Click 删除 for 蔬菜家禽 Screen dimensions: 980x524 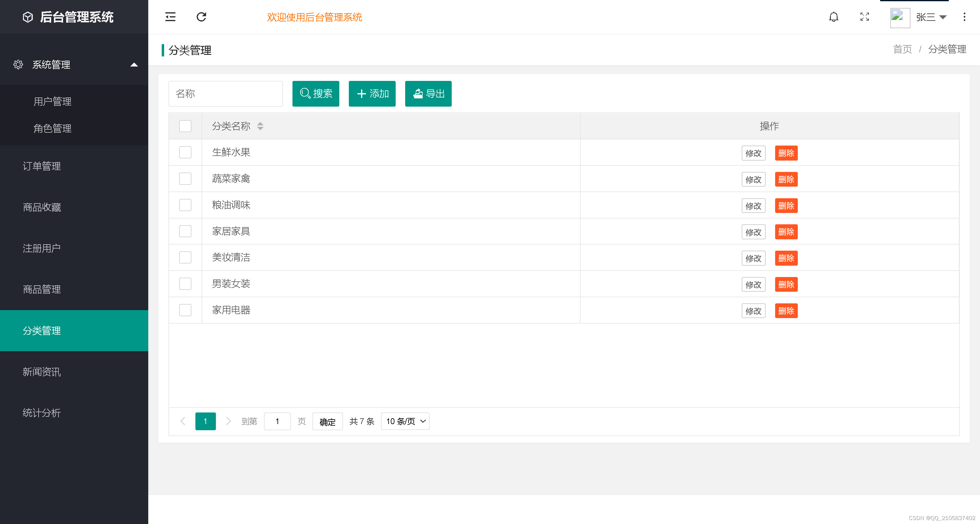pyautogui.click(x=786, y=179)
